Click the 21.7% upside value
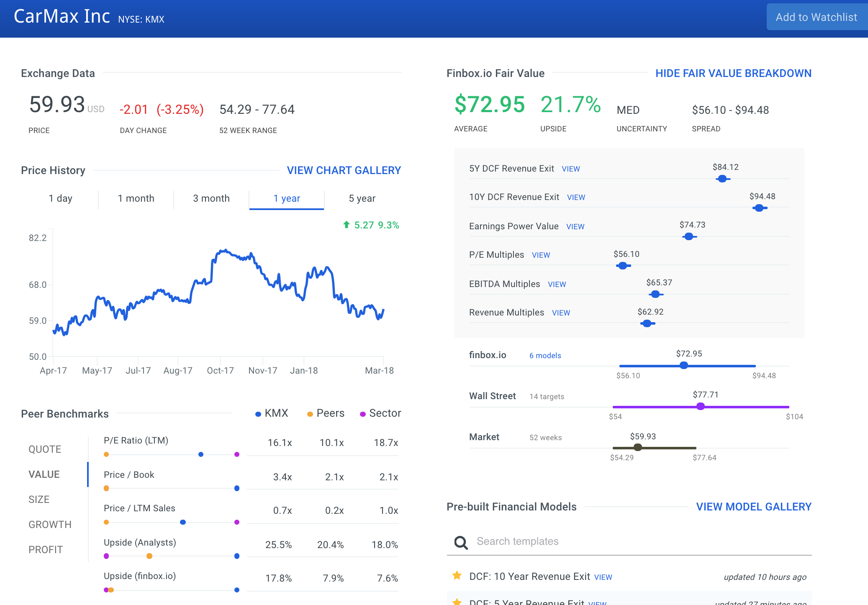The width and height of the screenshot is (868, 605). pos(571,104)
